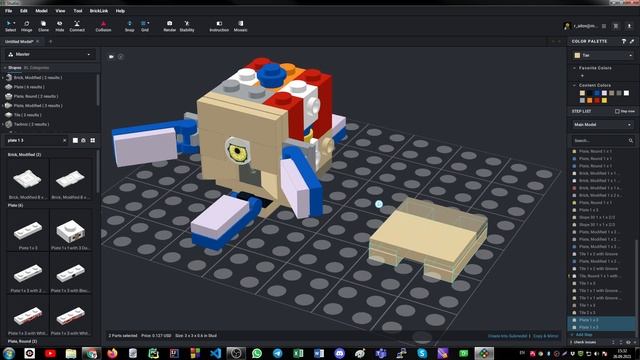This screenshot has width=640, height=360.
Task: Open Firefox from the taskbar
Action: coord(112,353)
